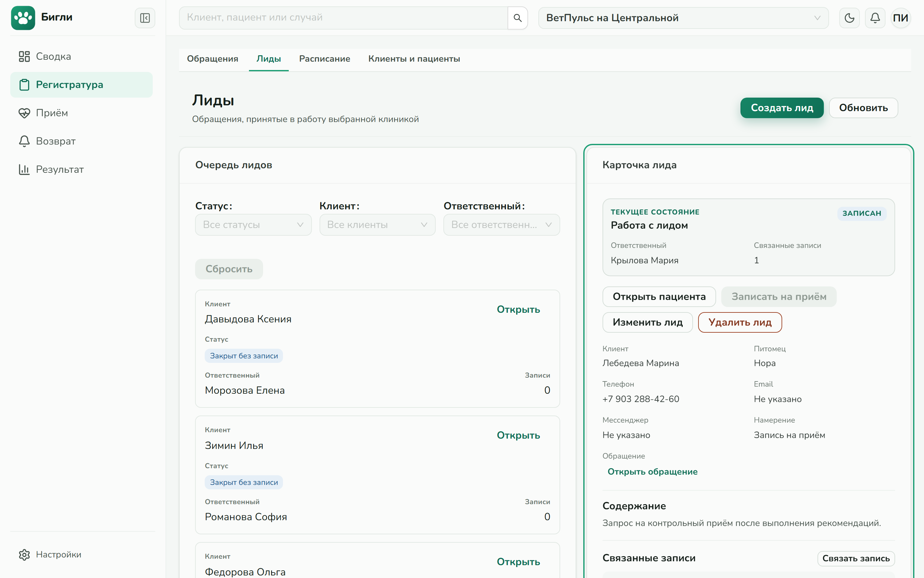The image size is (924, 578).
Task: Click the Регистратура clipboard icon
Action: tap(24, 85)
